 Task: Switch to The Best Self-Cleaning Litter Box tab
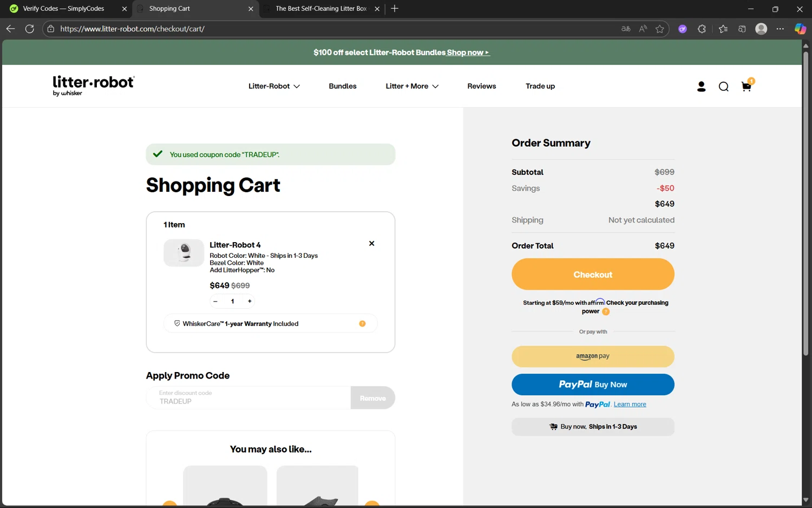(321, 9)
